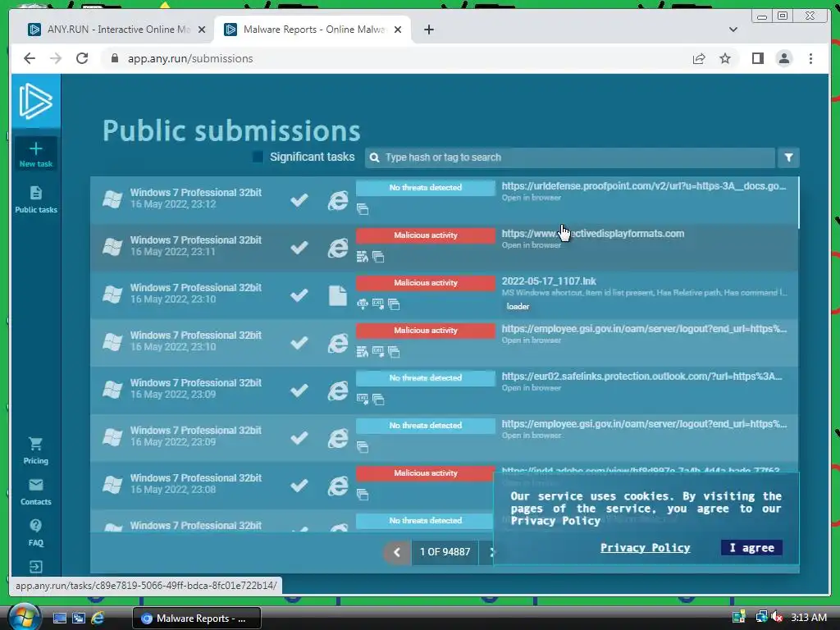This screenshot has height=630, width=840.
Task: Close the ANY.RUN - Interactive Online tab
Action: [202, 30]
